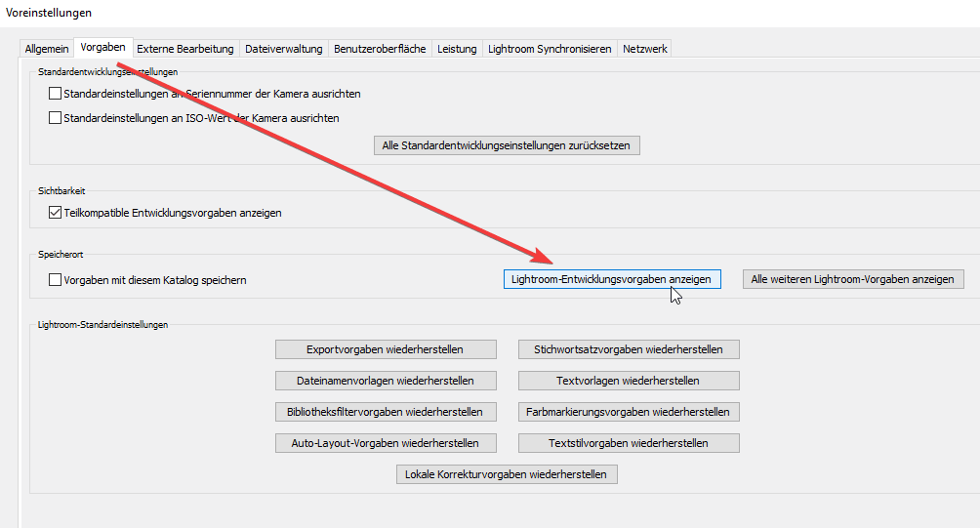Select the Benutzeroberfläche tab
This screenshot has width=980, height=528.
point(380,49)
